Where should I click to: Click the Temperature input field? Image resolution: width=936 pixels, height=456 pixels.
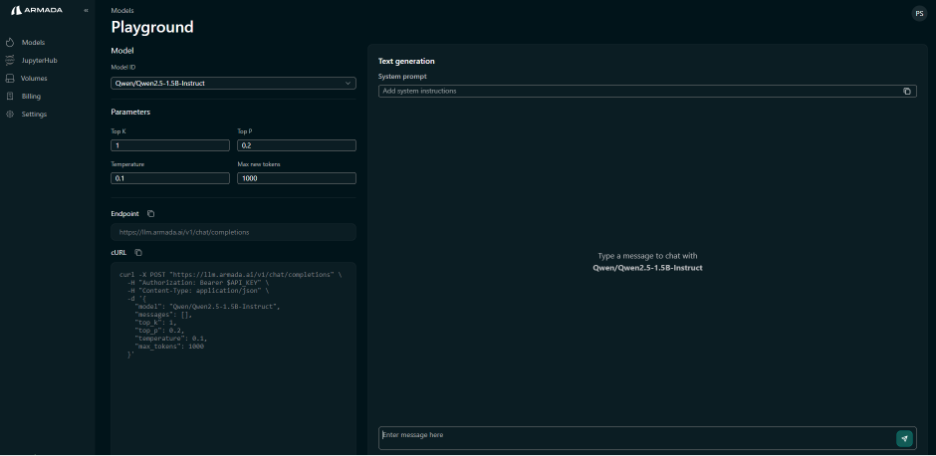pyautogui.click(x=172, y=179)
